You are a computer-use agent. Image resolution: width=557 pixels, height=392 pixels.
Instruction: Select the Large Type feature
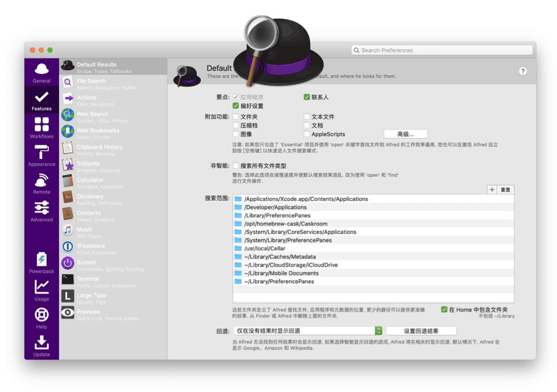point(113,297)
